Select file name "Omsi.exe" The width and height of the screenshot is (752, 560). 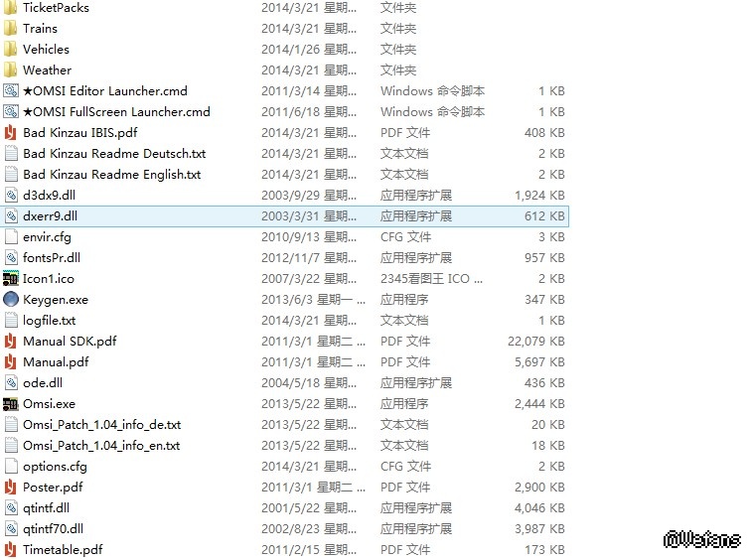click(49, 404)
